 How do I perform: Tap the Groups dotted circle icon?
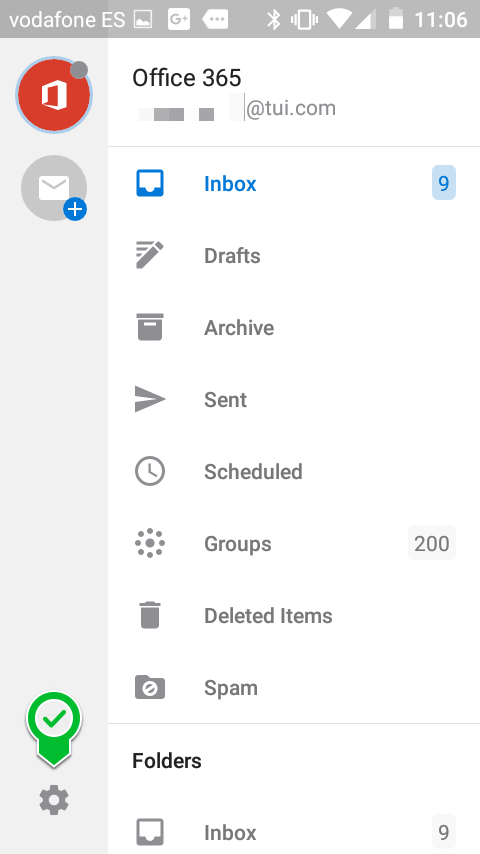tap(150, 543)
